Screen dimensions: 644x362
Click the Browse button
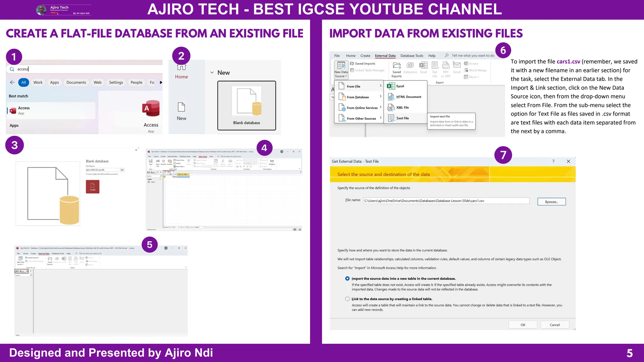pyautogui.click(x=551, y=202)
